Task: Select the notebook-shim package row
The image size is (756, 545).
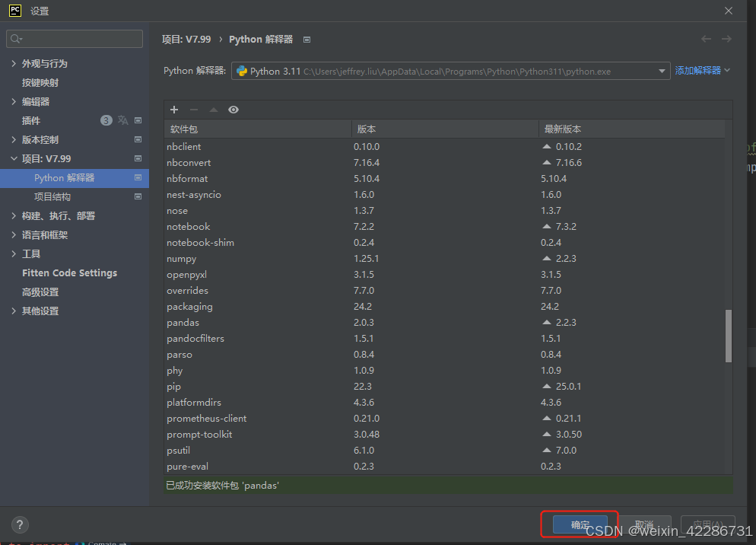Action: (444, 242)
